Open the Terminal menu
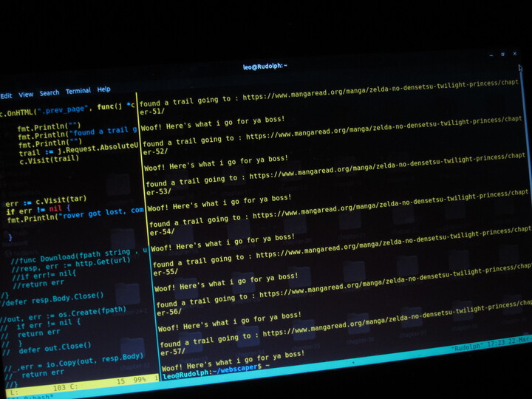 coord(78,92)
